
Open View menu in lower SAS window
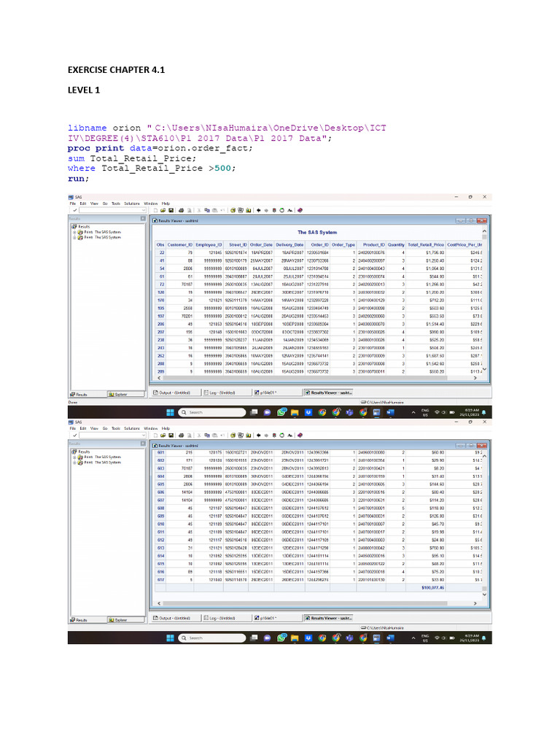pyautogui.click(x=94, y=428)
